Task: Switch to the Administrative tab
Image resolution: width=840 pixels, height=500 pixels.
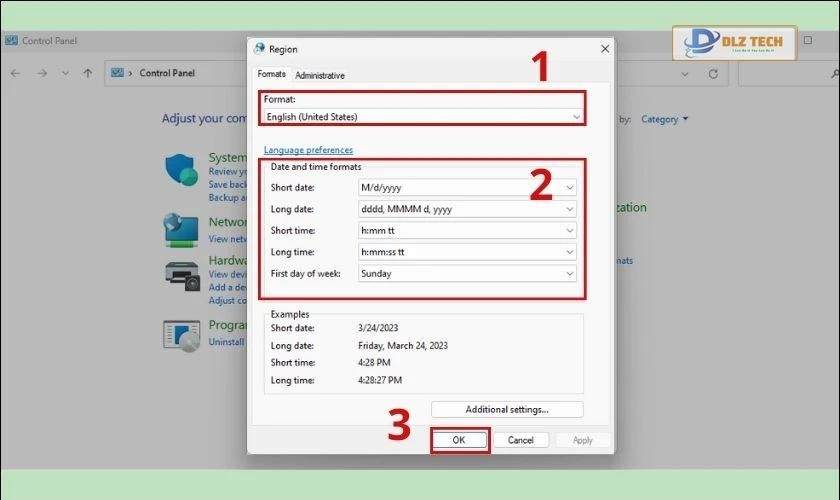Action: [x=320, y=75]
